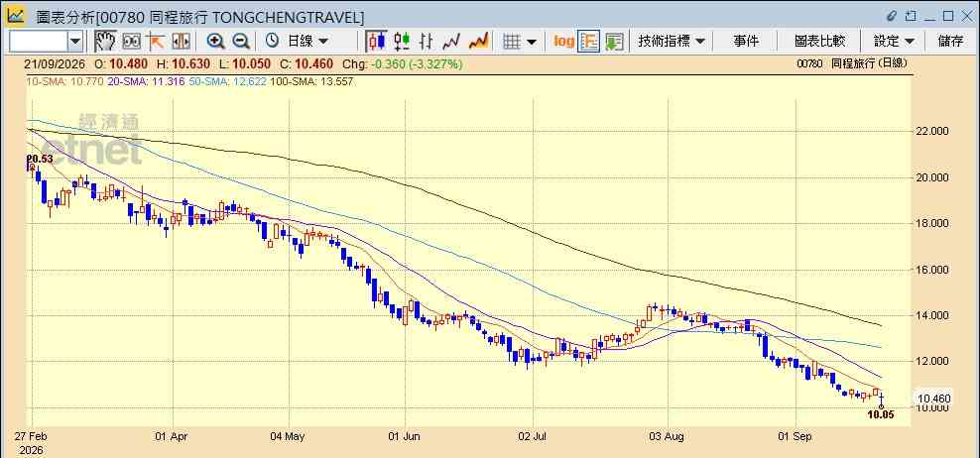This screenshot has width=980, height=458.
Task: Expand the stock code combo box arrow
Action: [75, 42]
